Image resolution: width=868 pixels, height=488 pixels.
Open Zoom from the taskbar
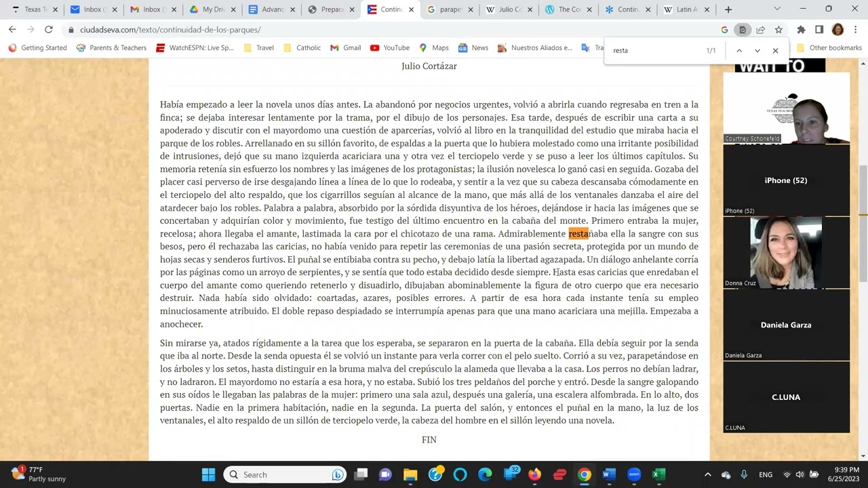[x=634, y=474]
